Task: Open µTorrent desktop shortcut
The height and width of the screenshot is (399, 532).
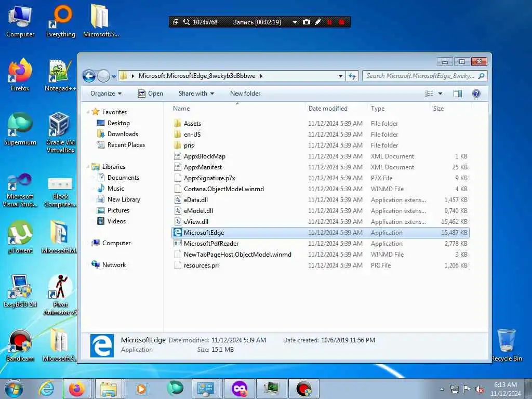Action: pos(20,237)
